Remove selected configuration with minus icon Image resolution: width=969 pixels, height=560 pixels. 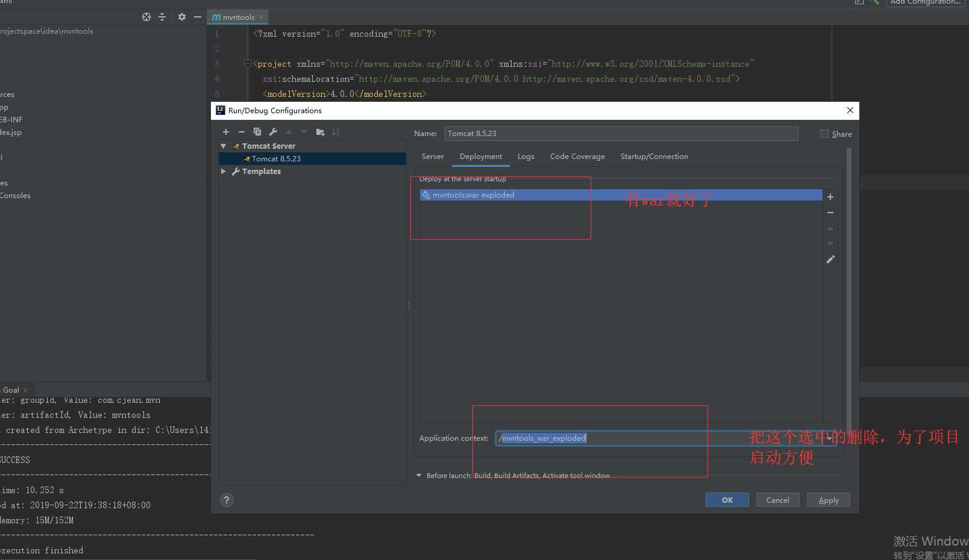click(242, 132)
